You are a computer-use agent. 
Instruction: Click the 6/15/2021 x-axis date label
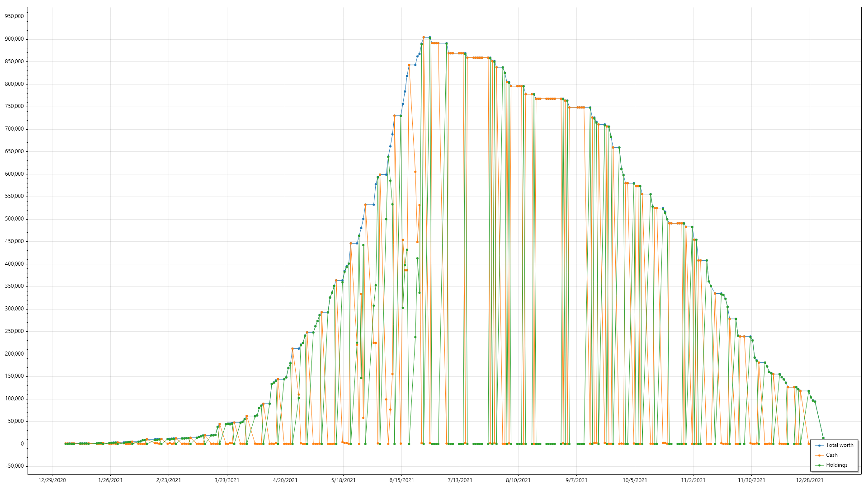click(401, 480)
